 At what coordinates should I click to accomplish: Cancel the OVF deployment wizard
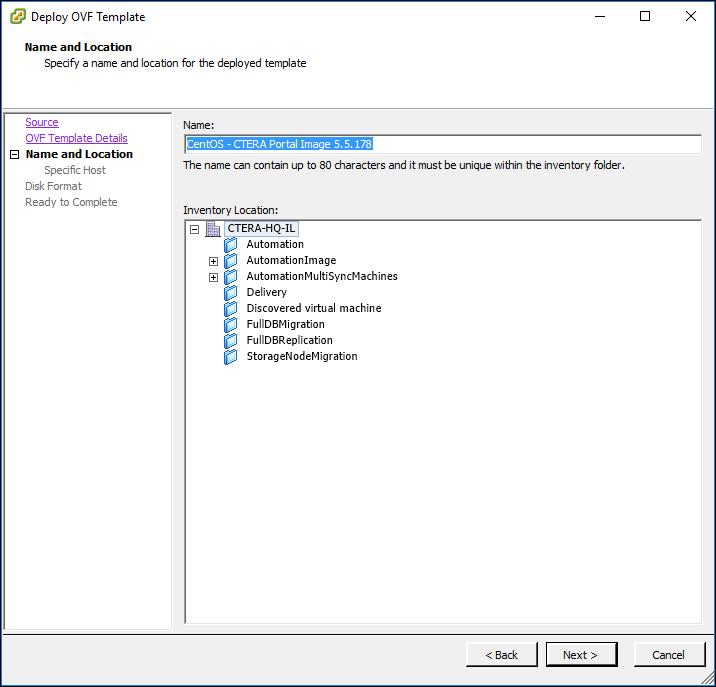click(x=669, y=655)
